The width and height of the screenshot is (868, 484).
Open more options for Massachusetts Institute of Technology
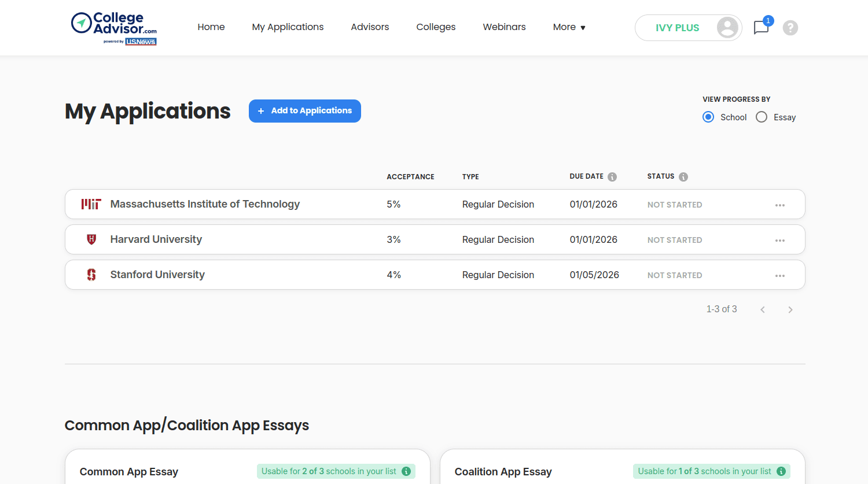(x=780, y=205)
